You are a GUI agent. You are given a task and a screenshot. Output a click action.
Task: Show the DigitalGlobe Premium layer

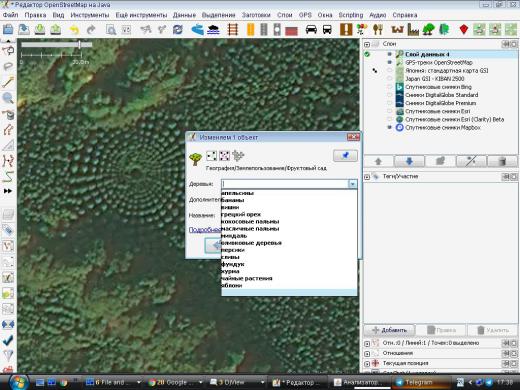pos(389,103)
